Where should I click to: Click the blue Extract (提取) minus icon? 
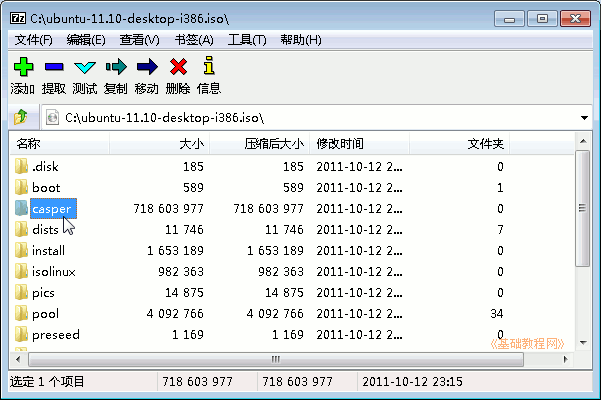click(54, 67)
